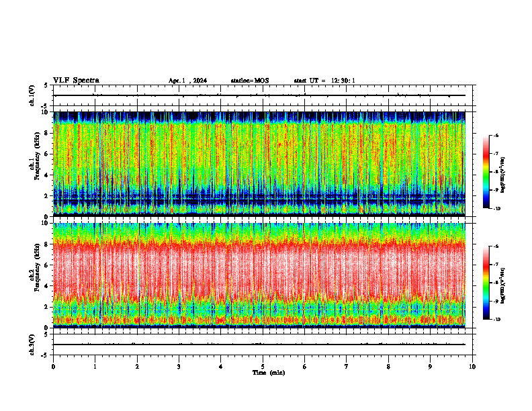The width and height of the screenshot is (532, 411).
Task: Click the time axis tick label "3"
Action: click(x=179, y=367)
